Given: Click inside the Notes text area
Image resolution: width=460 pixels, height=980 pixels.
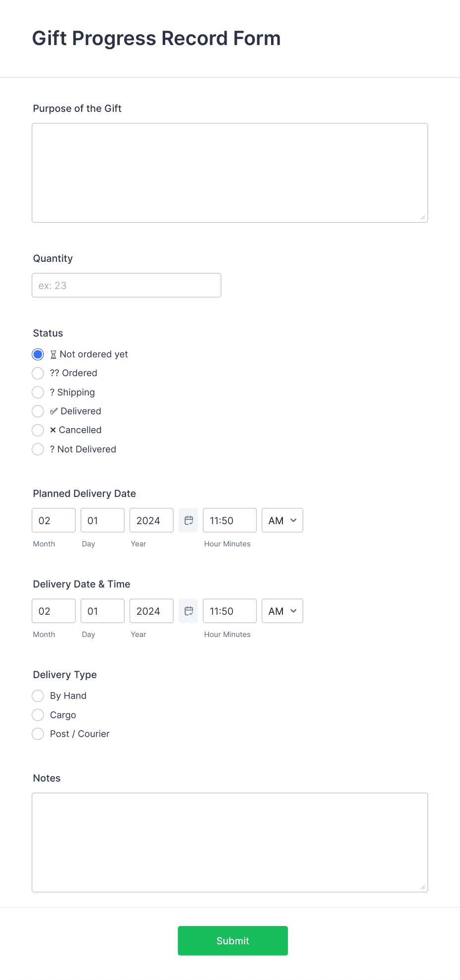Looking at the screenshot, I should [230, 841].
